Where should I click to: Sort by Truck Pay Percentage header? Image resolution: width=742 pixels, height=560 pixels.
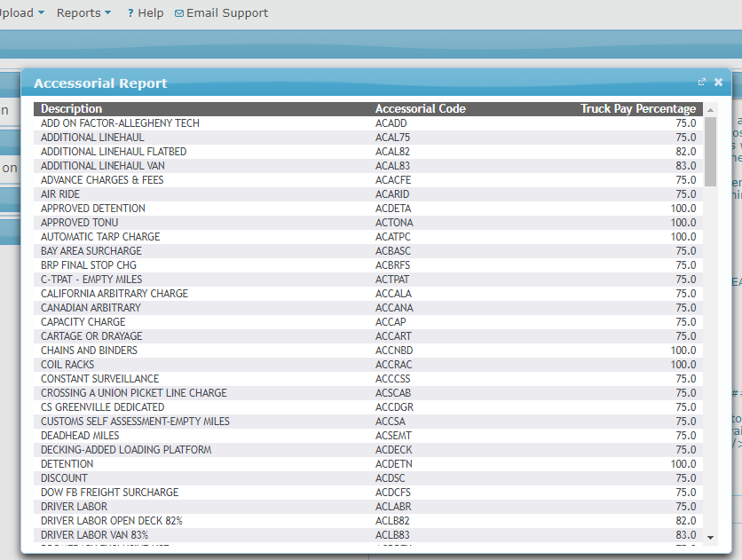click(x=637, y=109)
